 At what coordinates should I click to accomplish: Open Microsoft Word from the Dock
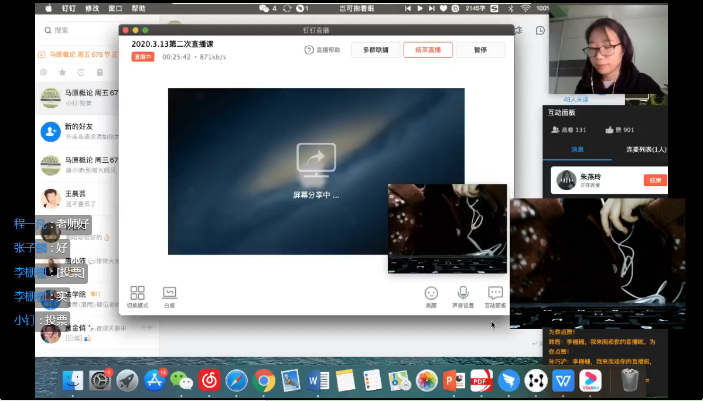[x=318, y=381]
